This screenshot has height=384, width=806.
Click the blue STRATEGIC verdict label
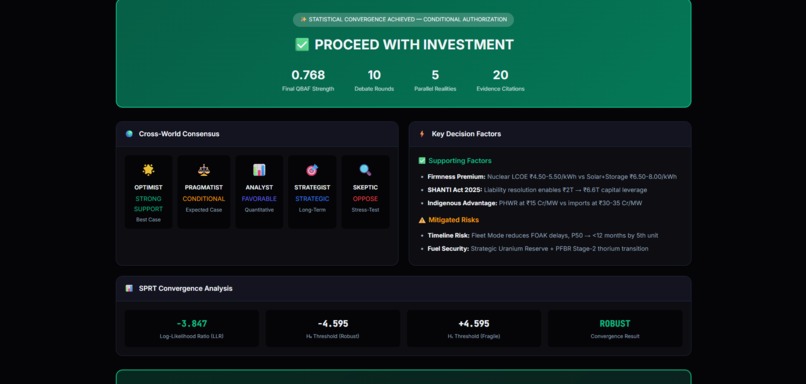(312, 198)
